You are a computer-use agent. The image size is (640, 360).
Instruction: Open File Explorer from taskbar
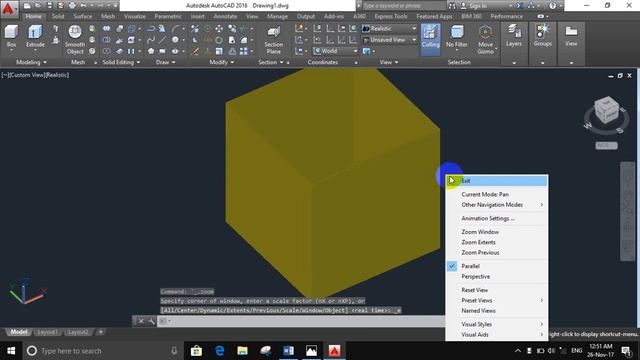242,351
